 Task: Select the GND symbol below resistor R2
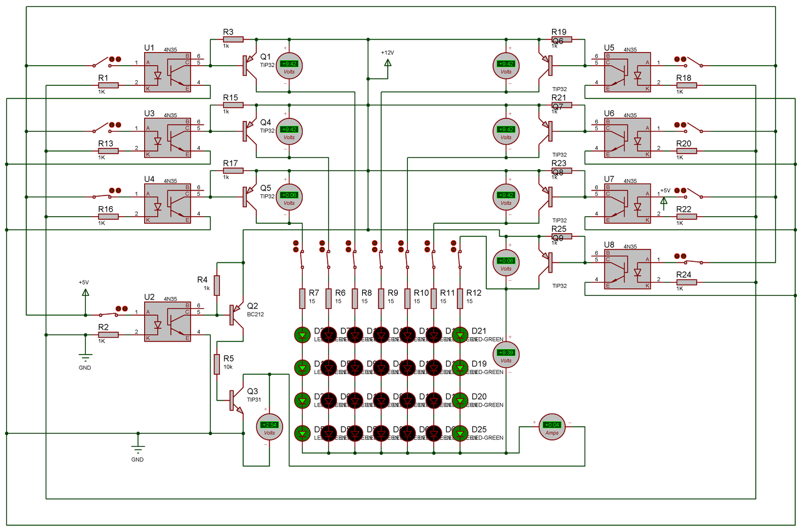85,358
